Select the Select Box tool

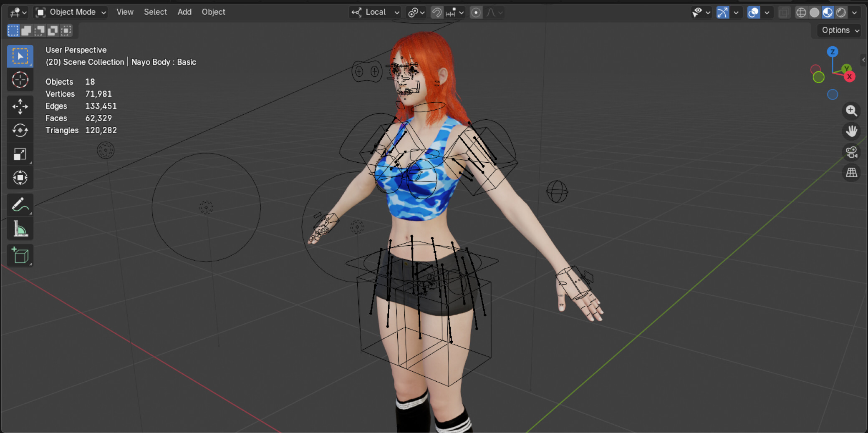(x=20, y=56)
